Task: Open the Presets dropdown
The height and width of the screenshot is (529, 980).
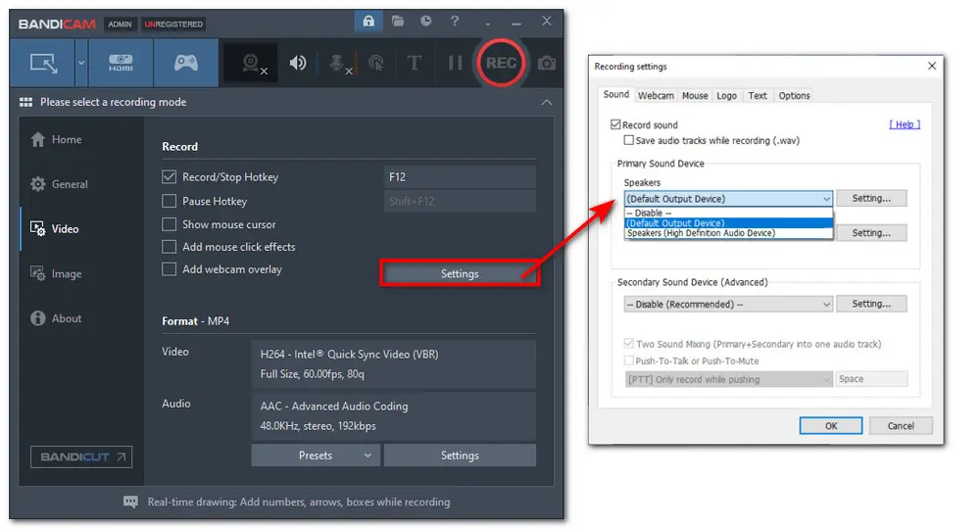Action: tap(315, 456)
